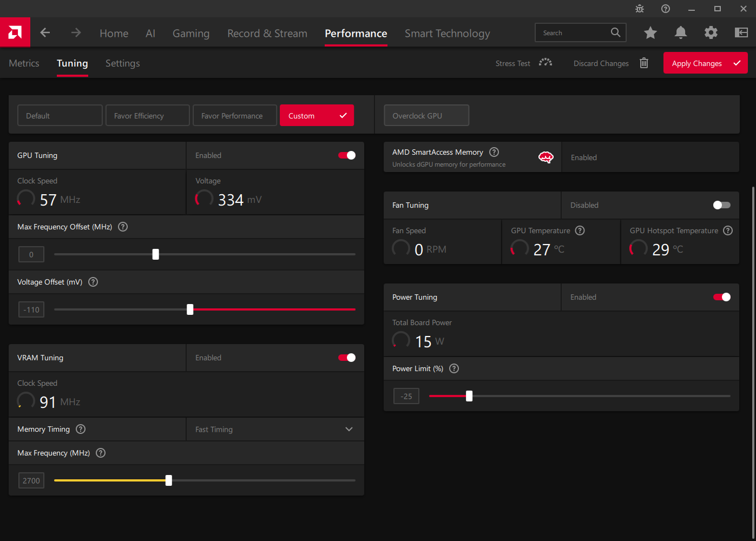The image size is (756, 541).
Task: Click the bug report icon
Action: tap(640, 9)
